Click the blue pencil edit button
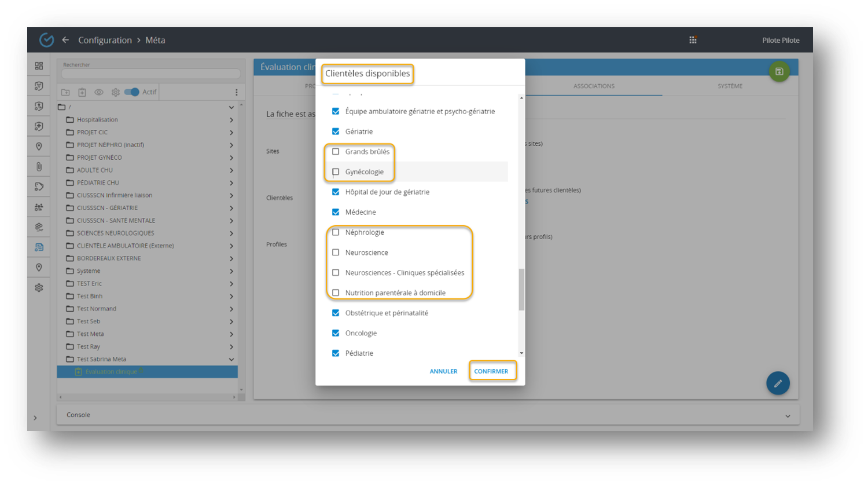Screen dimensions: 868x486 click(778, 383)
